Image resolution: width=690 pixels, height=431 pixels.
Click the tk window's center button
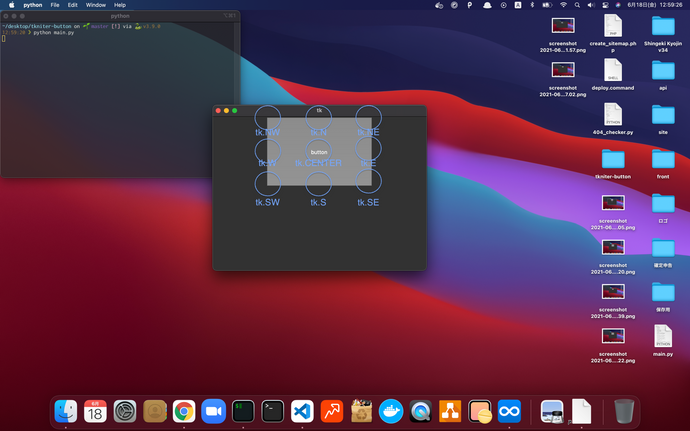coord(319,152)
